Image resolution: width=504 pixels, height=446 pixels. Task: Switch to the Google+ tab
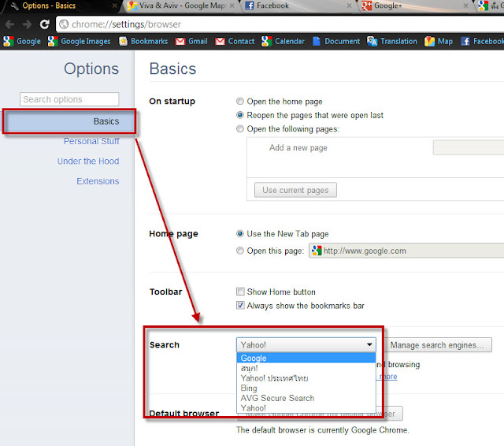(415, 6)
